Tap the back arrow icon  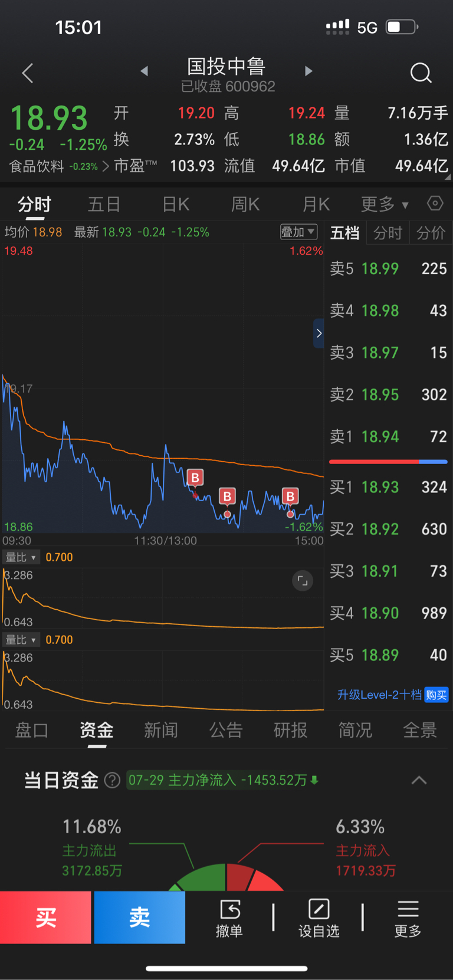tap(27, 73)
